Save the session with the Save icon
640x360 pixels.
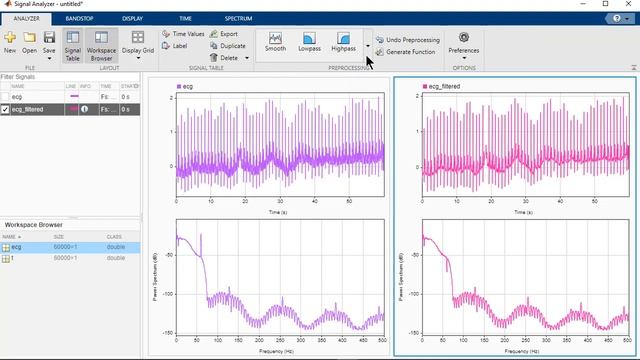click(49, 38)
